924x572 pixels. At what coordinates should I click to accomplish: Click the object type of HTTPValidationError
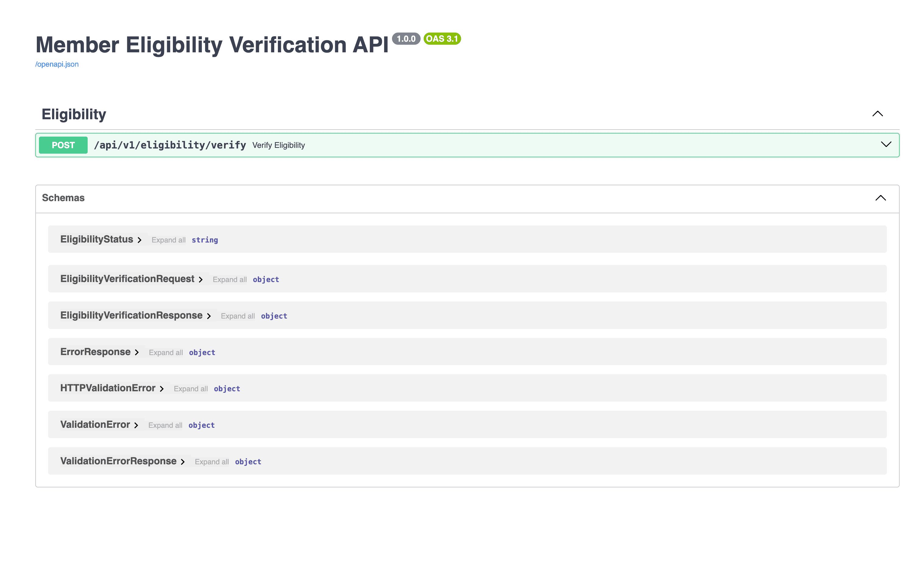point(227,389)
